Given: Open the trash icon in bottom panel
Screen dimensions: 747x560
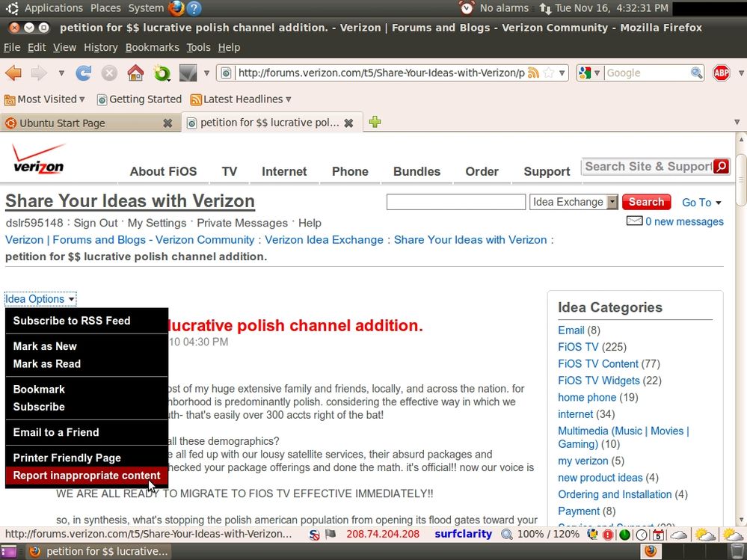Looking at the screenshot, I should click(x=737, y=551).
